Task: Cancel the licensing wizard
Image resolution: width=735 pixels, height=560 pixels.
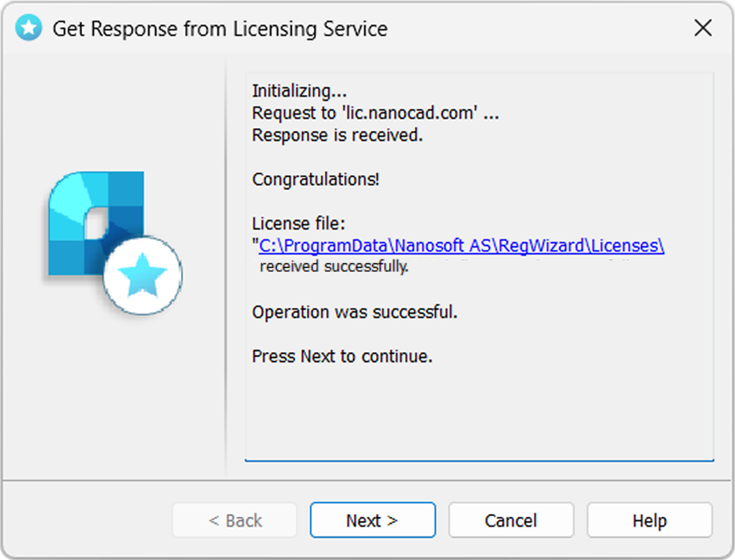Action: click(x=511, y=520)
